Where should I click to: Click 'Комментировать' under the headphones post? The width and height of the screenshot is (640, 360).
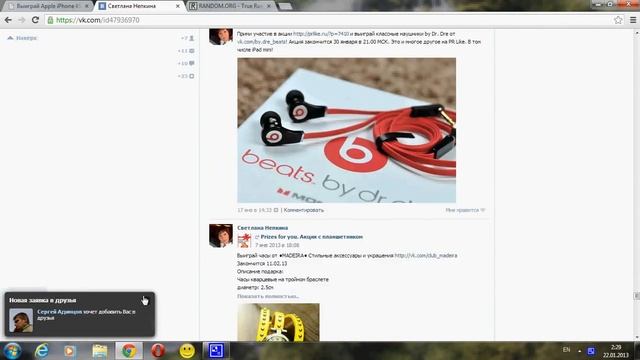tap(304, 210)
